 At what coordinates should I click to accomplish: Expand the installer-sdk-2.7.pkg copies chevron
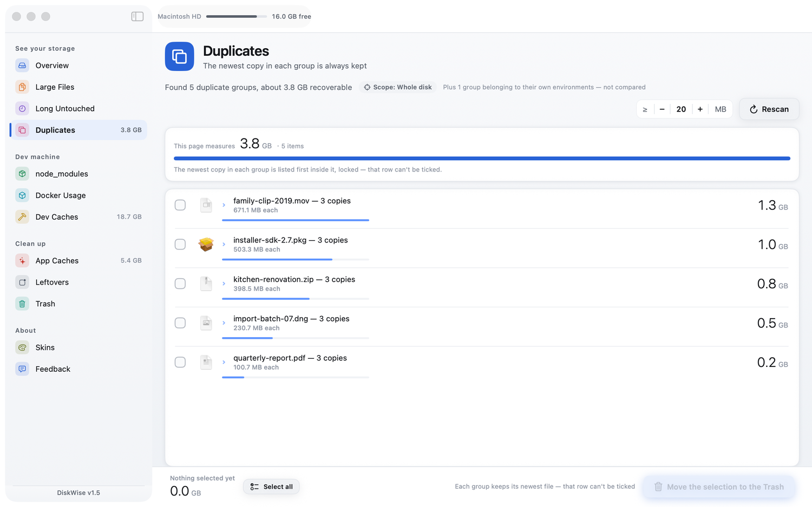tap(224, 245)
